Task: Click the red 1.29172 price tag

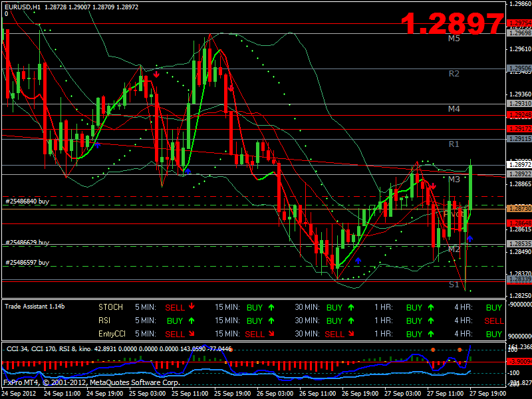Action: click(x=519, y=129)
